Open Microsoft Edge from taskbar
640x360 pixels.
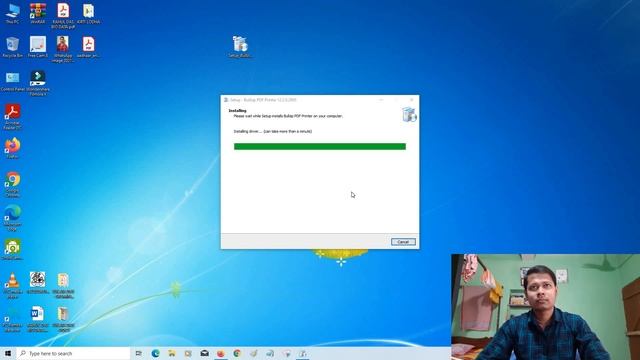156,353
